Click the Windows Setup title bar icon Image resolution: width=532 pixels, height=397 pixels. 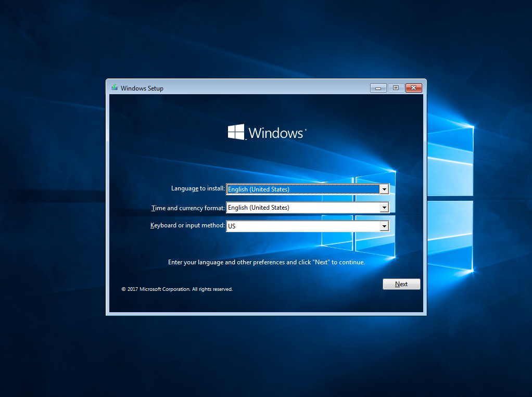[115, 88]
